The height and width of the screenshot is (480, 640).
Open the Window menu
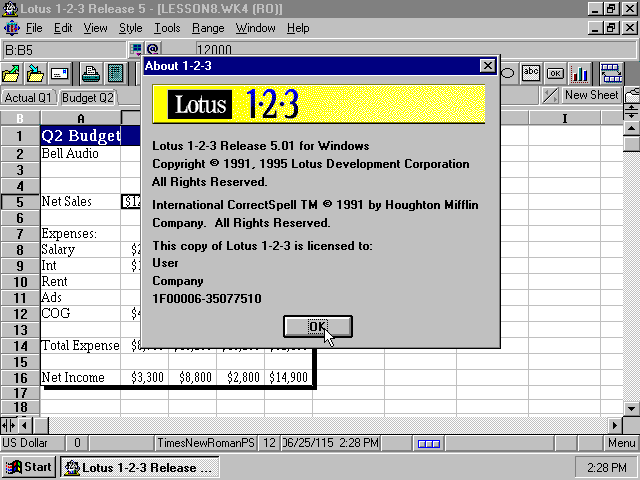tap(255, 28)
